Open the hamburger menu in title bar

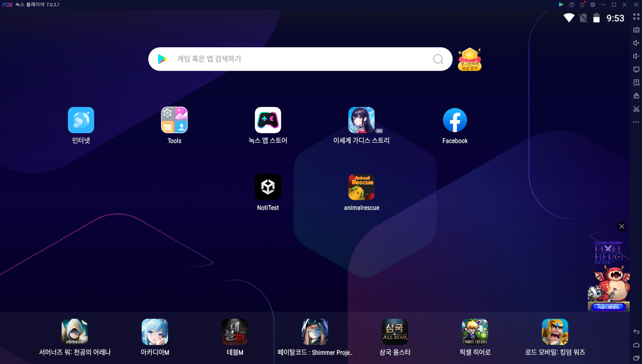coord(582,5)
